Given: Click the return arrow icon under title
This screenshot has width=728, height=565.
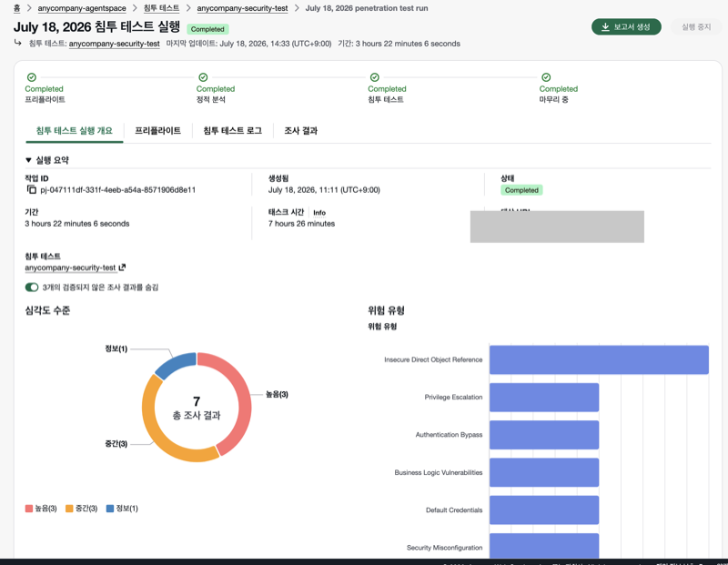Looking at the screenshot, I should click(17, 43).
